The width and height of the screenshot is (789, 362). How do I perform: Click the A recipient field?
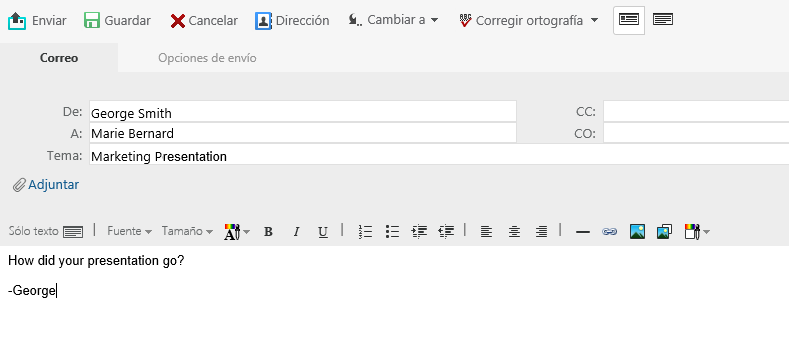point(303,133)
